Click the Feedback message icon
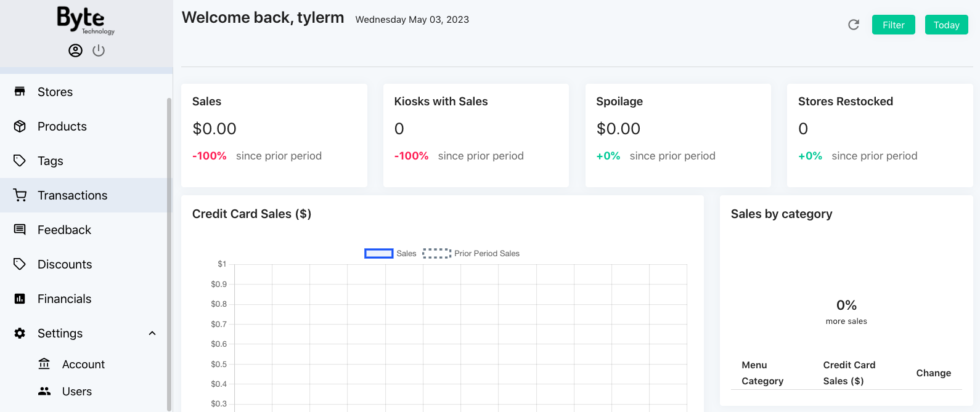 click(x=20, y=230)
